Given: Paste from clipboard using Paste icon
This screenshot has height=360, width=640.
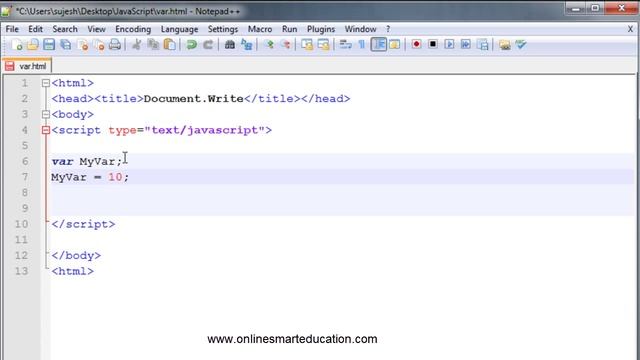Looking at the screenshot, I should (x=169, y=44).
